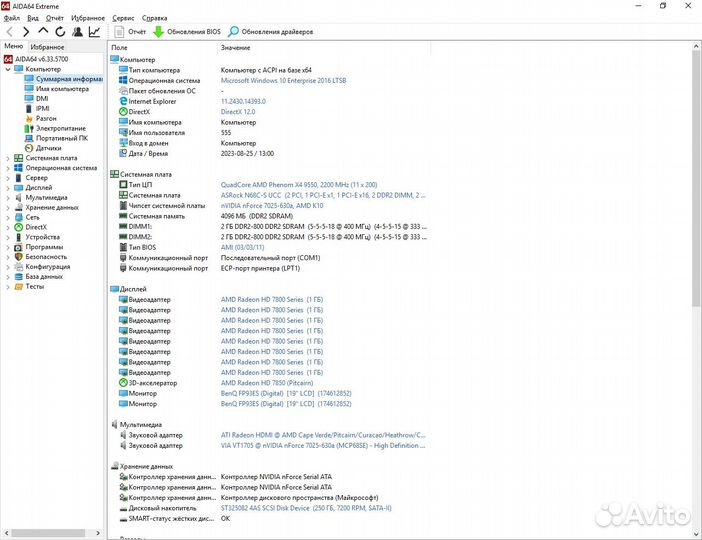Open the AMD Radeon HD 7850 (Pitcairn) link
The image size is (702, 540).
pyautogui.click(x=267, y=383)
